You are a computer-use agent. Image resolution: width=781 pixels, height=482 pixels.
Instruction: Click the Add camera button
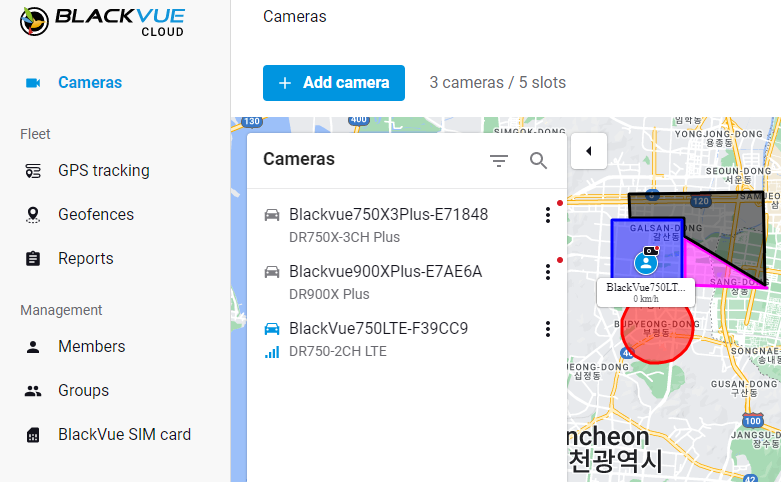click(x=334, y=83)
